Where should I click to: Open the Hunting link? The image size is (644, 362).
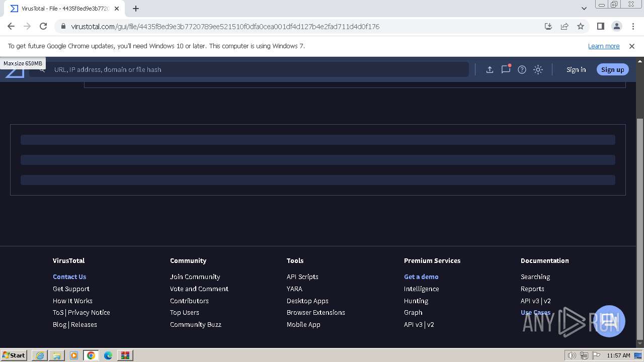tap(416, 301)
